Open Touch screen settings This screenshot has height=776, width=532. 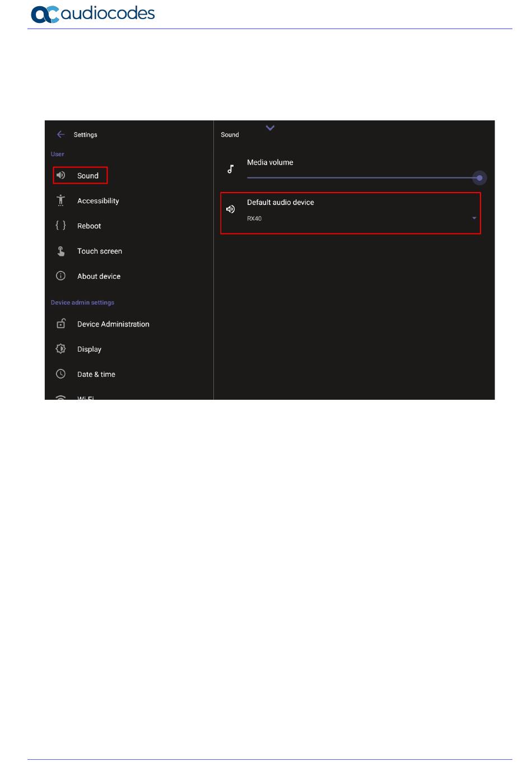click(100, 251)
